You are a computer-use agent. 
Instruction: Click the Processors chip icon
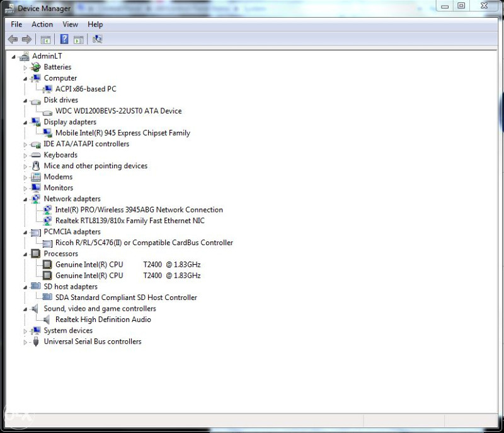36,253
